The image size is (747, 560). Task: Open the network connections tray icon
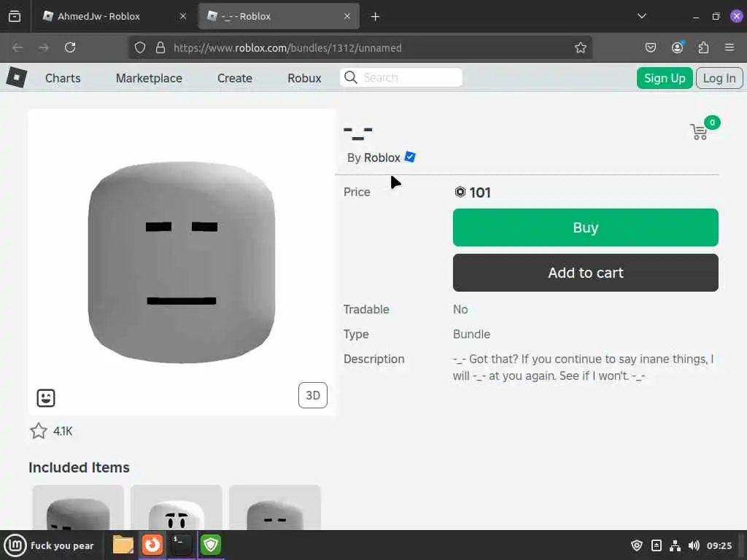pos(675,545)
